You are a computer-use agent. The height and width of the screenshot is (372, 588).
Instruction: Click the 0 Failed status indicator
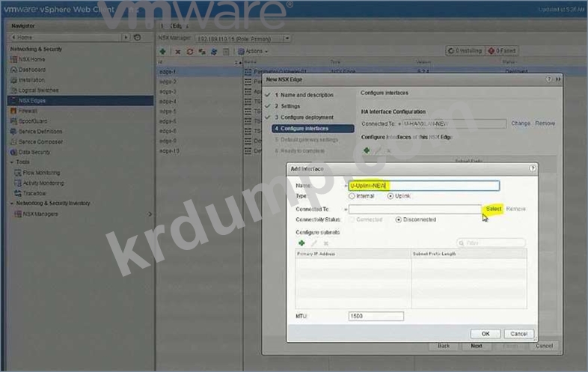point(502,51)
